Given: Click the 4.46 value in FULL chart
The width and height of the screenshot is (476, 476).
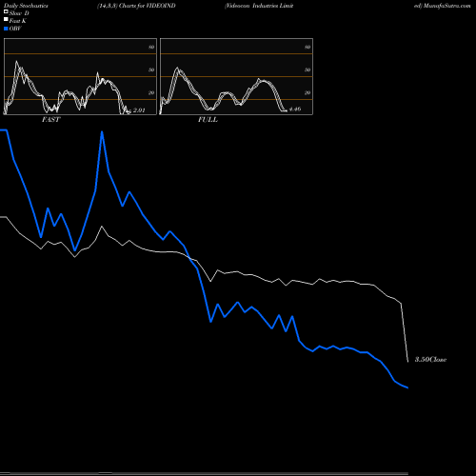Looking at the screenshot, I should click(x=295, y=109).
